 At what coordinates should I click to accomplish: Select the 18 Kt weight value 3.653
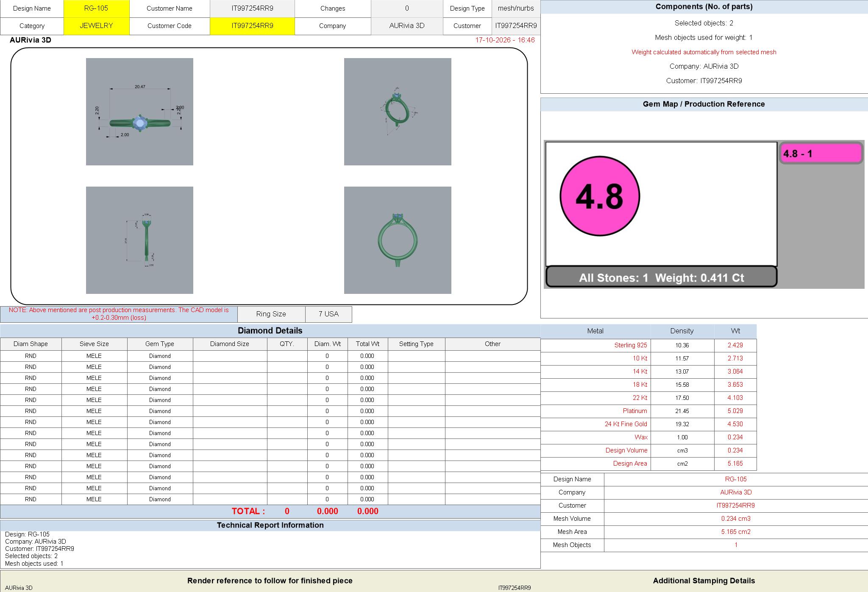tap(735, 385)
